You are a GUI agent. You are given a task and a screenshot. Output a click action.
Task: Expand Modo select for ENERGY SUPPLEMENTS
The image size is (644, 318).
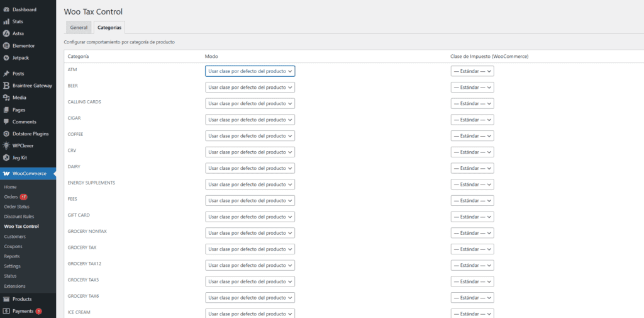tap(250, 185)
